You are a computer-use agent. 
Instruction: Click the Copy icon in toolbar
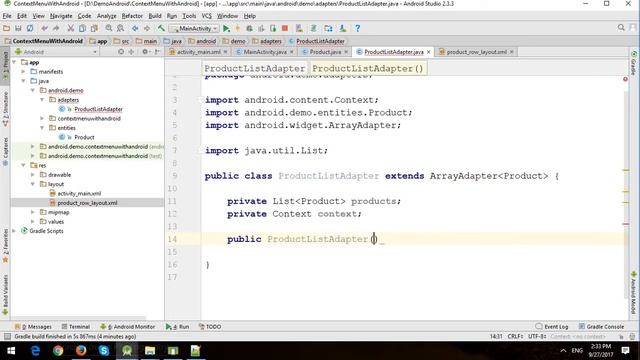point(82,29)
